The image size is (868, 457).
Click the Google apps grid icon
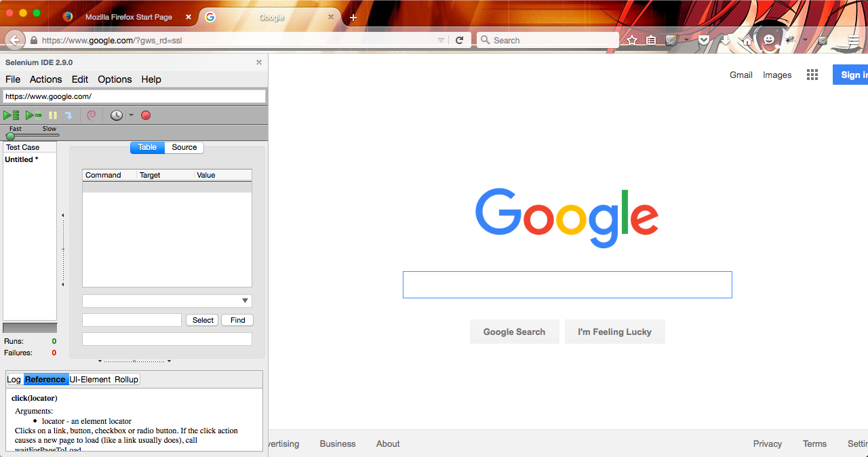pos(812,75)
